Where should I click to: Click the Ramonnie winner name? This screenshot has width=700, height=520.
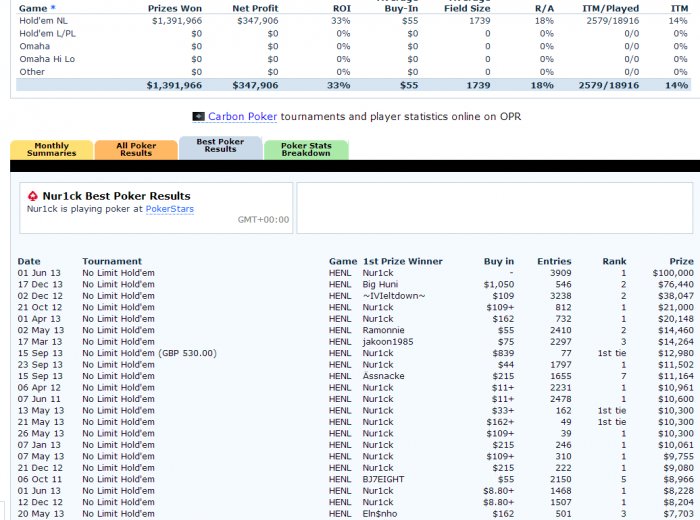click(x=383, y=330)
